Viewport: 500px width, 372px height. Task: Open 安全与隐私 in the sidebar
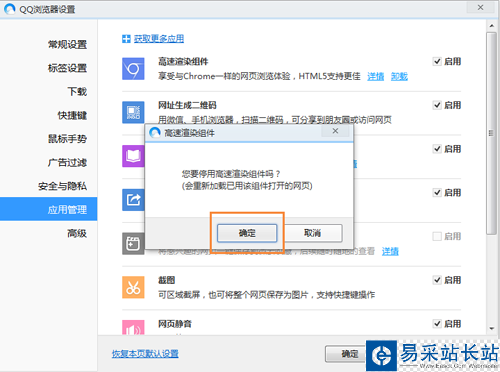coord(62,186)
